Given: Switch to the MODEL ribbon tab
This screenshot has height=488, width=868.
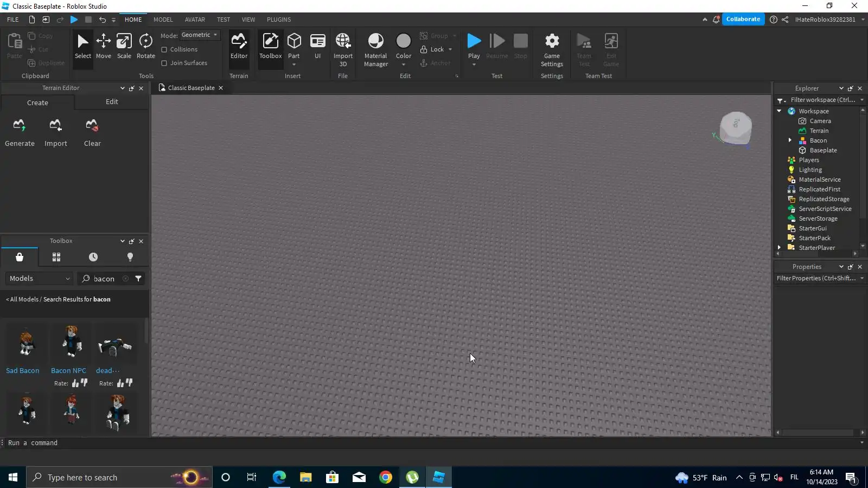Looking at the screenshot, I should [163, 20].
